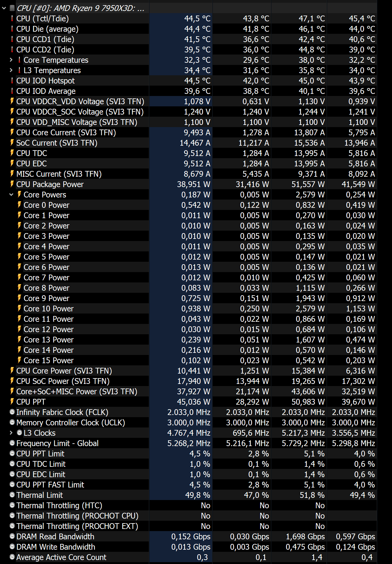
Task: Click the 2,579 W Core 10 maximum value
Action: point(310,309)
